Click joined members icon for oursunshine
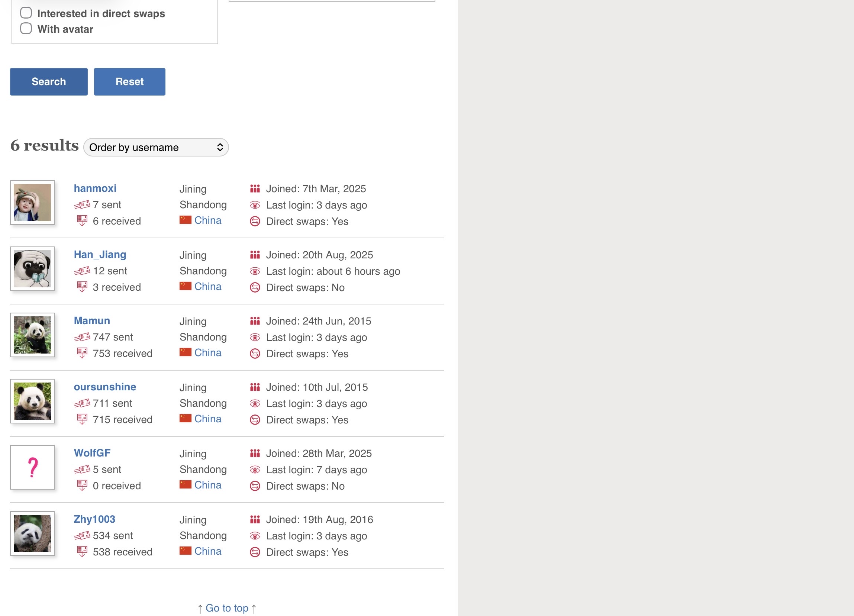 tap(255, 387)
